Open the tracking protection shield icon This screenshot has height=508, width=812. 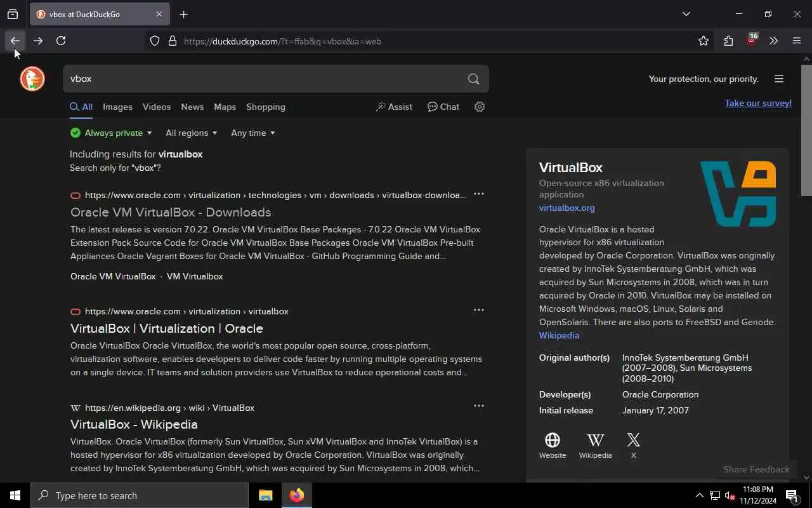[155, 41]
